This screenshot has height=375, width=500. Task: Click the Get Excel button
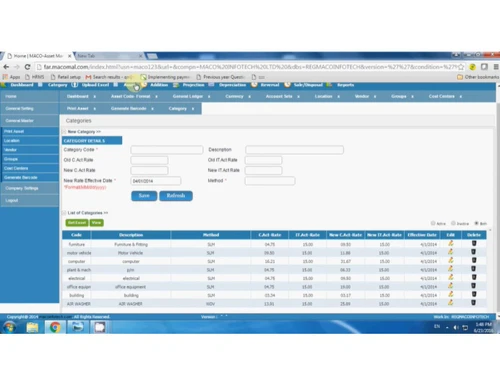click(x=77, y=223)
